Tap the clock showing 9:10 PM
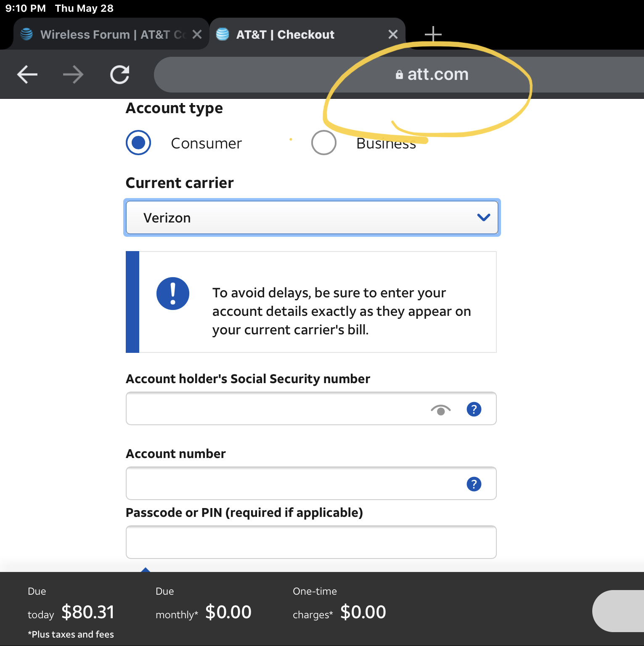Viewport: 644px width, 646px height. (26, 8)
